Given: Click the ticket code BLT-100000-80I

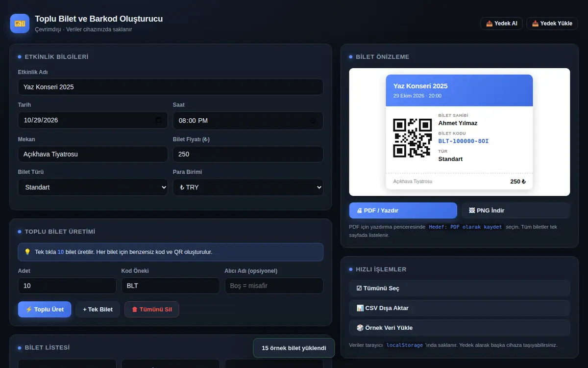Looking at the screenshot, I should pyautogui.click(x=464, y=141).
